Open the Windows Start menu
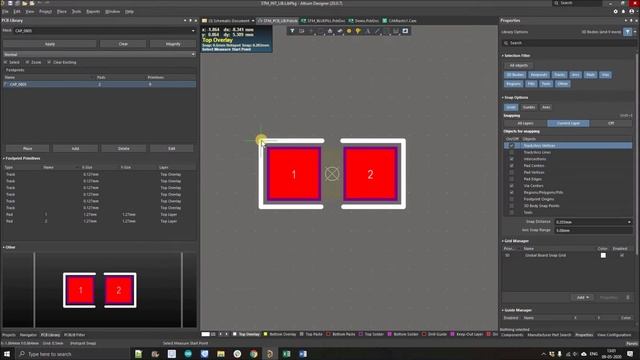Viewport: 640px width, 360px height. click(x=7, y=354)
